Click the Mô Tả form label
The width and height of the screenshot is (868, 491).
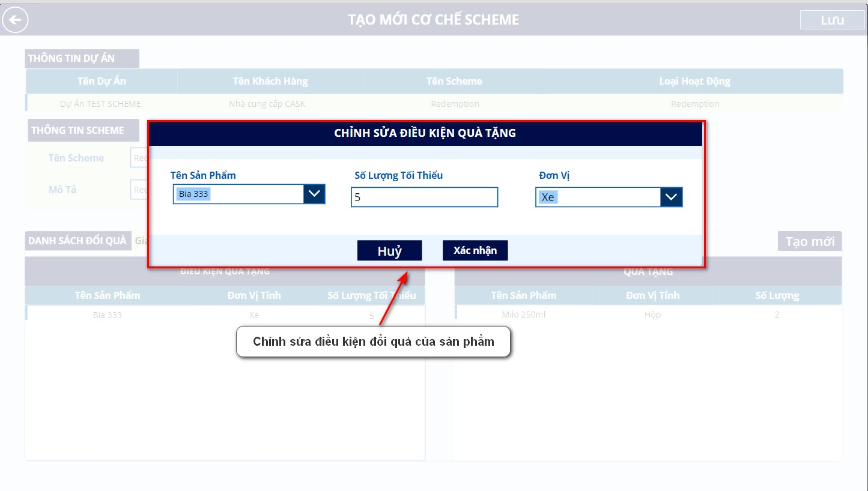point(62,190)
